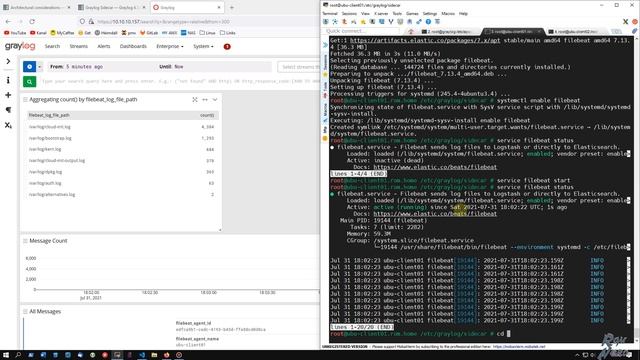Select the /var/log/auth.log row

pos(122,183)
